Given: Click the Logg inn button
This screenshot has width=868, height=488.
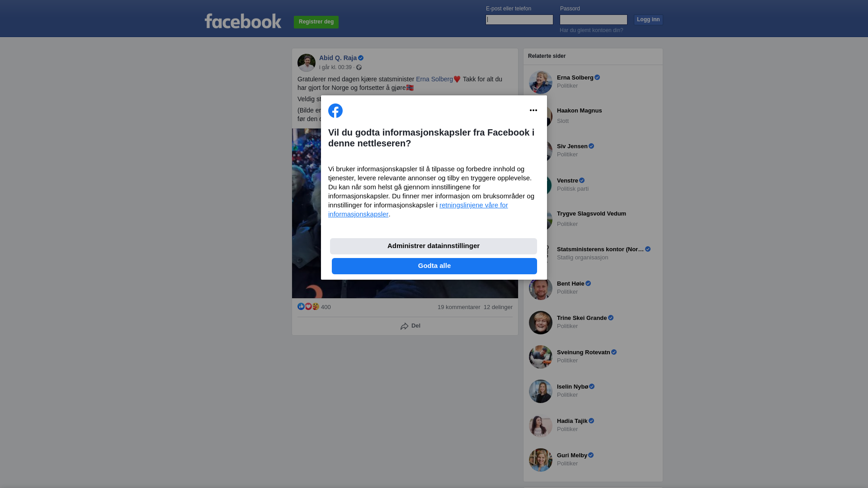Looking at the screenshot, I should pos(648,20).
